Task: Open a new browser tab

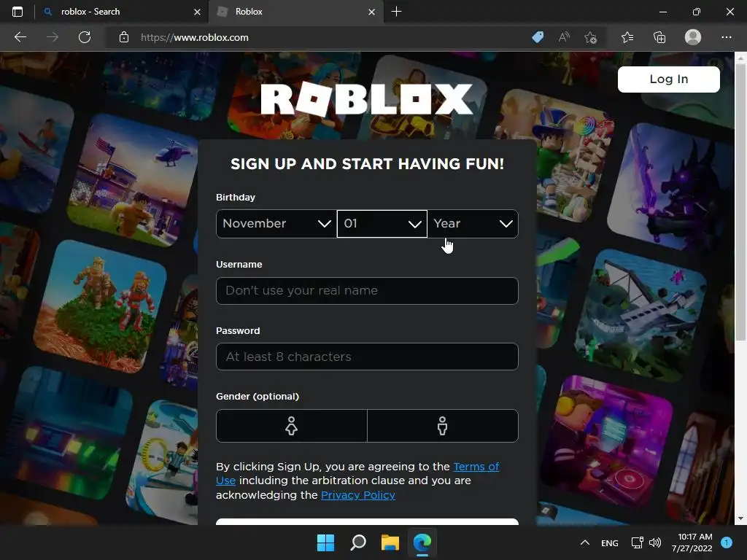Action: pyautogui.click(x=396, y=12)
